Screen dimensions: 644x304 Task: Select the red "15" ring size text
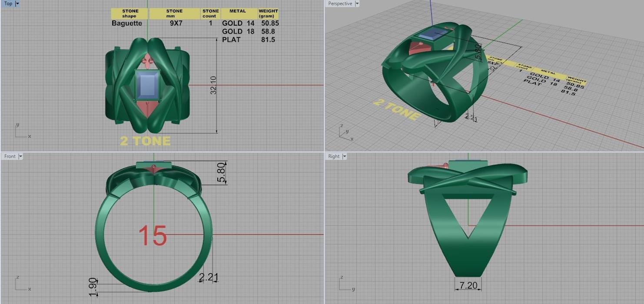153,236
